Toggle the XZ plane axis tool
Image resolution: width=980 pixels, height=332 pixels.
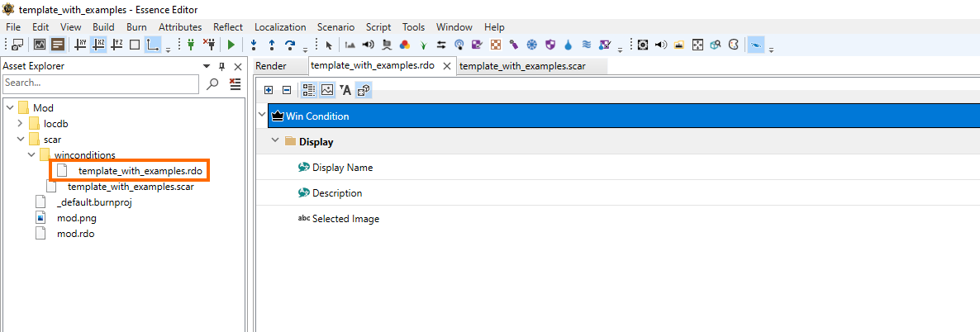point(99,45)
